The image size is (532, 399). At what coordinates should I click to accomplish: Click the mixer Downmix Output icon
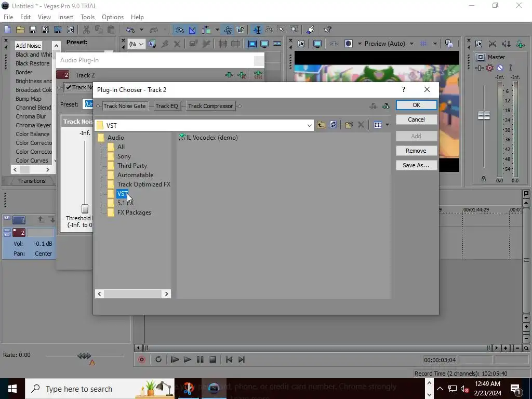[493, 44]
